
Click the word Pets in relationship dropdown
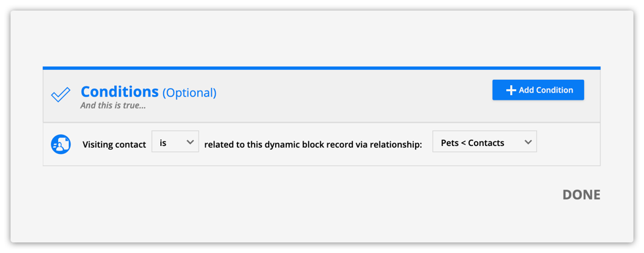tap(449, 143)
